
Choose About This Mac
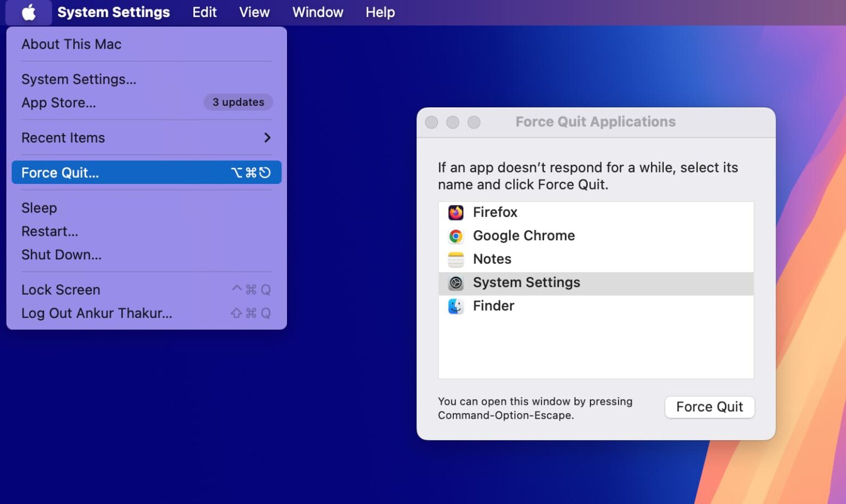coord(147,44)
